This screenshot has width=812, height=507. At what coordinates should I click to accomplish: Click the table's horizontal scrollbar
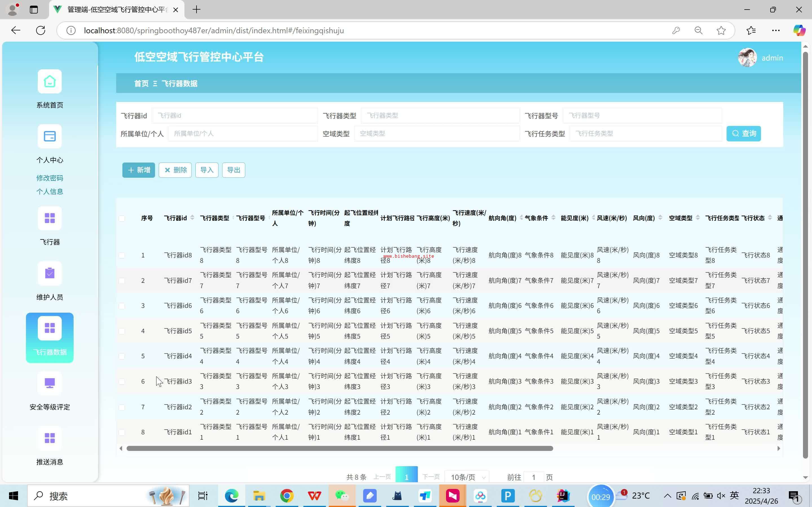(x=339, y=449)
